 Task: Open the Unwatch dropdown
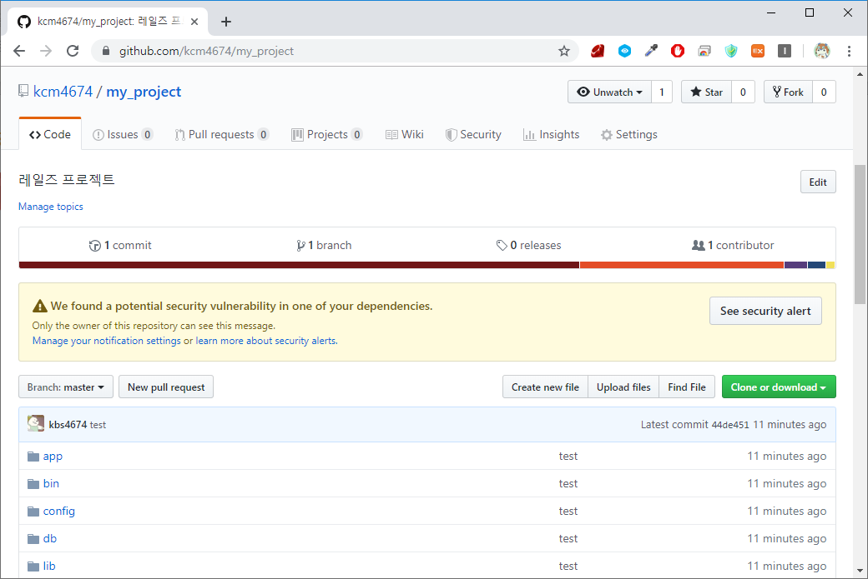(x=609, y=92)
